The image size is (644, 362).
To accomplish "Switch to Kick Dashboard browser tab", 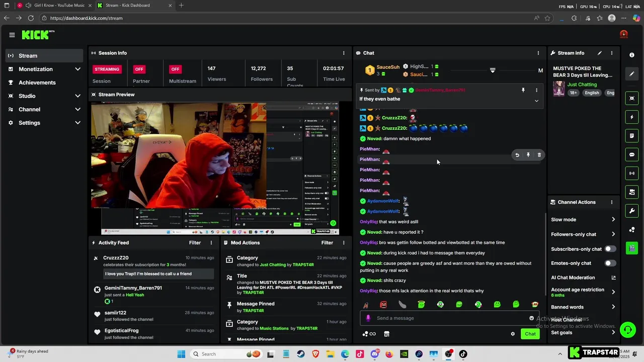I will pyautogui.click(x=133, y=6).
